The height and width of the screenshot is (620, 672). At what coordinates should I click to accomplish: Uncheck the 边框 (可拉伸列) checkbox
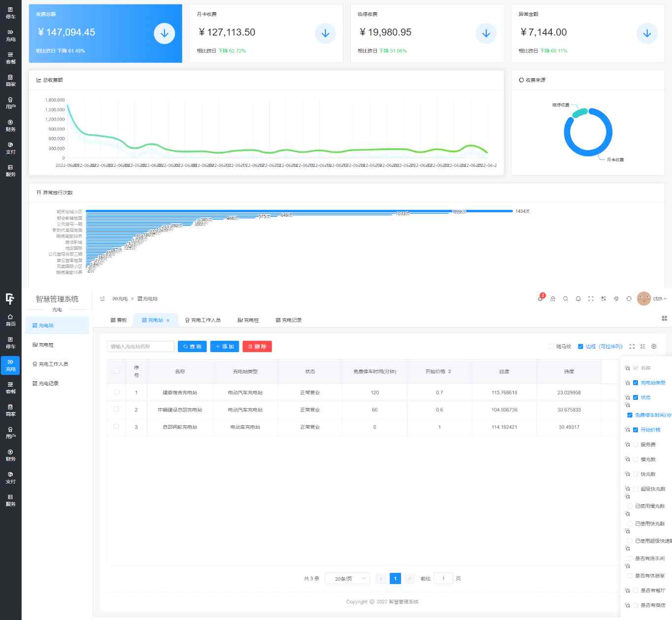click(580, 347)
